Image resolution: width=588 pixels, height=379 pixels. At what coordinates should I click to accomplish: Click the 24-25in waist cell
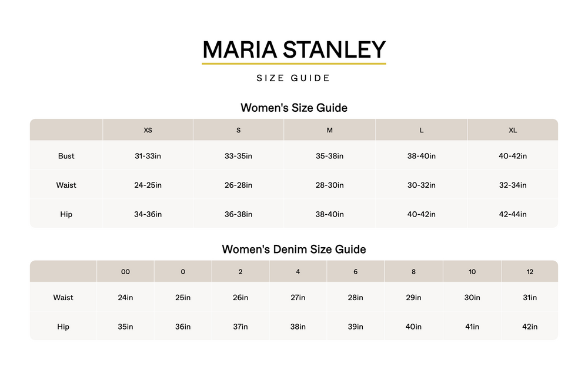(x=148, y=185)
